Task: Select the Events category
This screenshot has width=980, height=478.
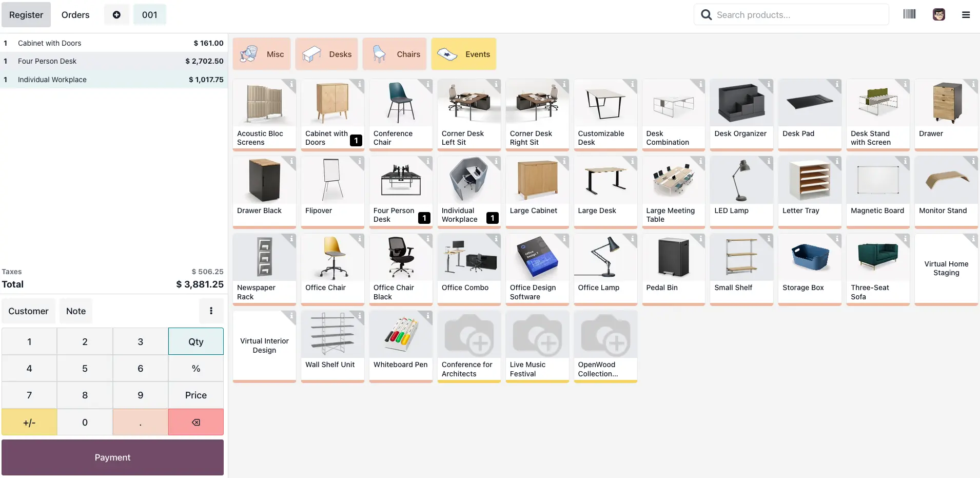Action: 463,54
